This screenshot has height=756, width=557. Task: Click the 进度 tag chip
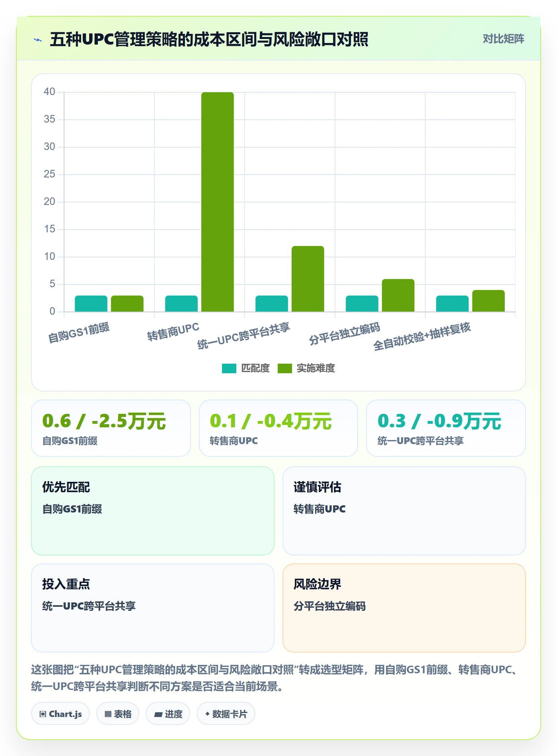coord(168,714)
